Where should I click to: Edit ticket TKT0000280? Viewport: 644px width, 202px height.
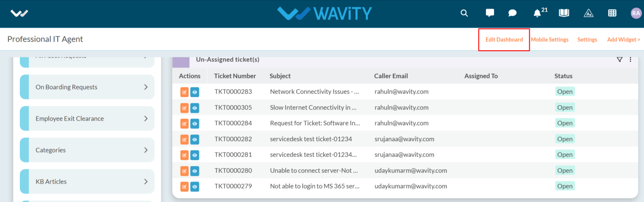184,171
